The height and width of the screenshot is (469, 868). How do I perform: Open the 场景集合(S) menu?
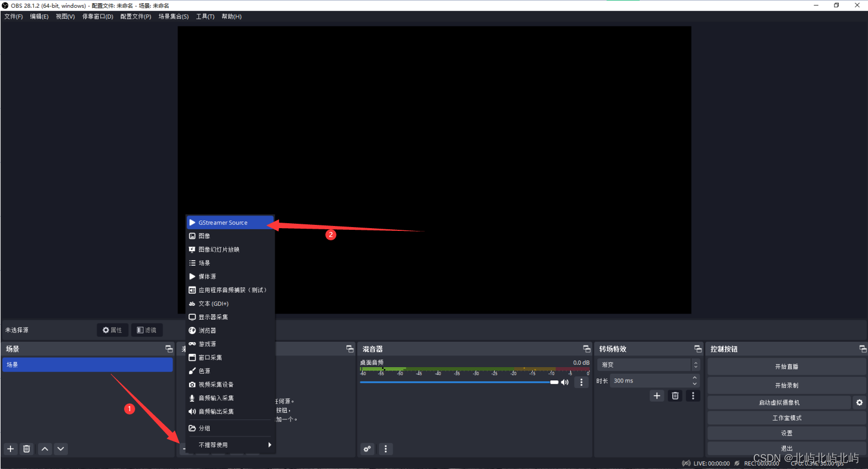174,17
